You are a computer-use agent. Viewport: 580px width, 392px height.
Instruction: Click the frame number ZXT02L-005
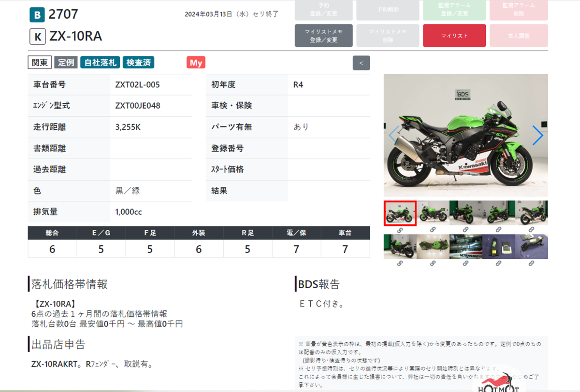137,85
